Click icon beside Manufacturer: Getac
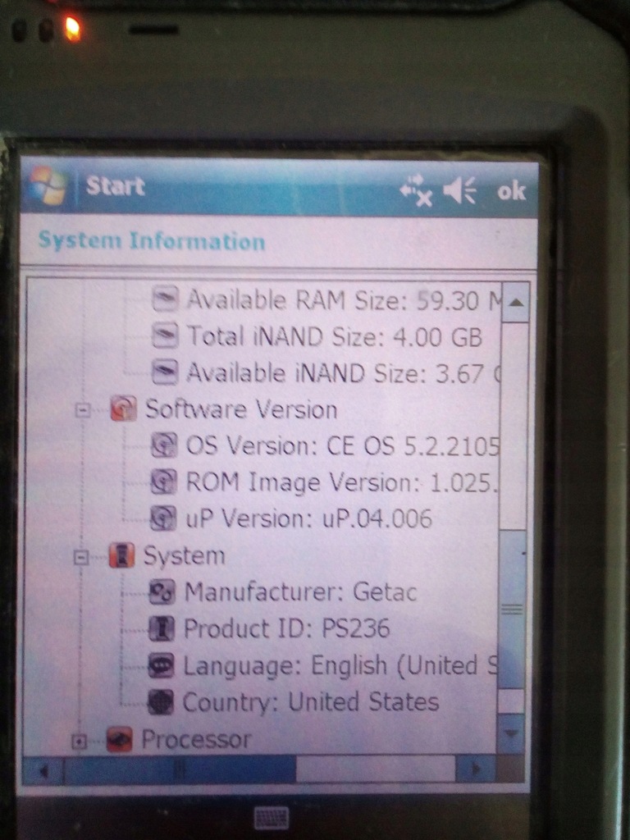630x840 pixels. pos(162,592)
